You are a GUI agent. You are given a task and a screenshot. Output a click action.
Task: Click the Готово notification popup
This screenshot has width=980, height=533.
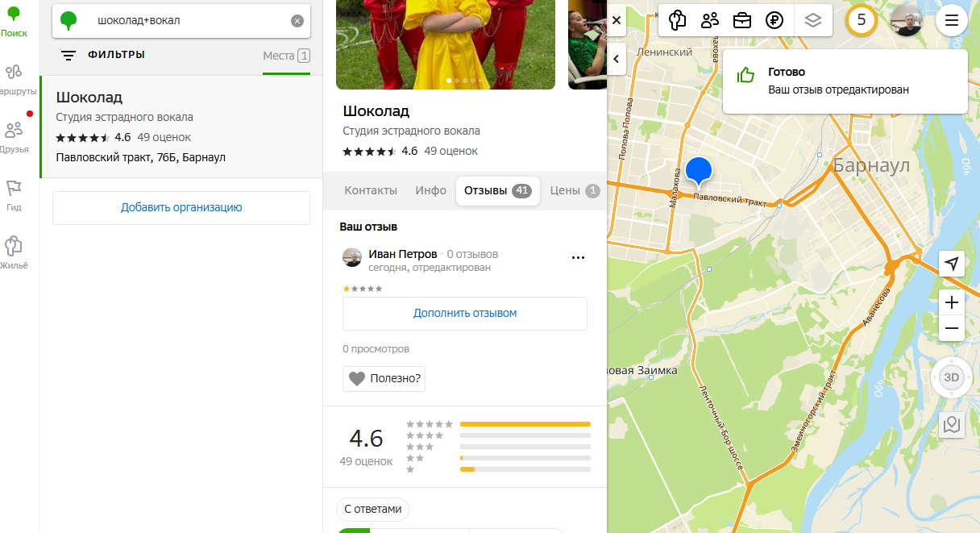click(845, 81)
